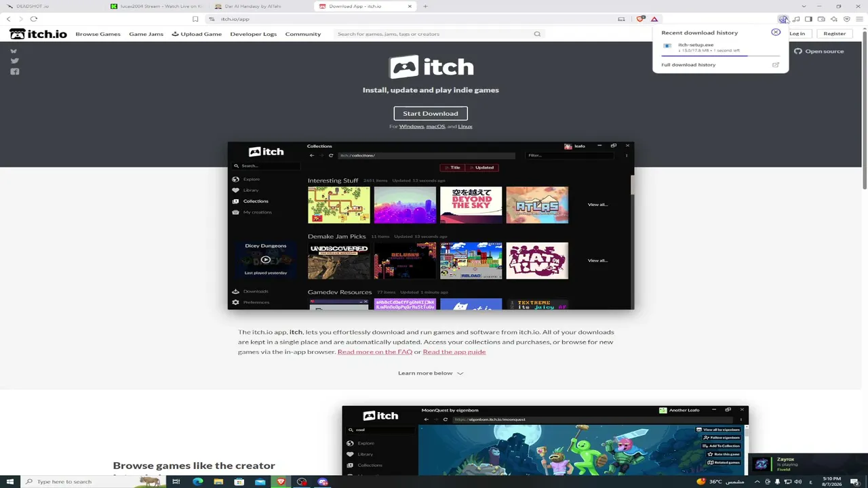The height and width of the screenshot is (488, 868).
Task: Expand the Learn more below chevron
Action: point(460,373)
